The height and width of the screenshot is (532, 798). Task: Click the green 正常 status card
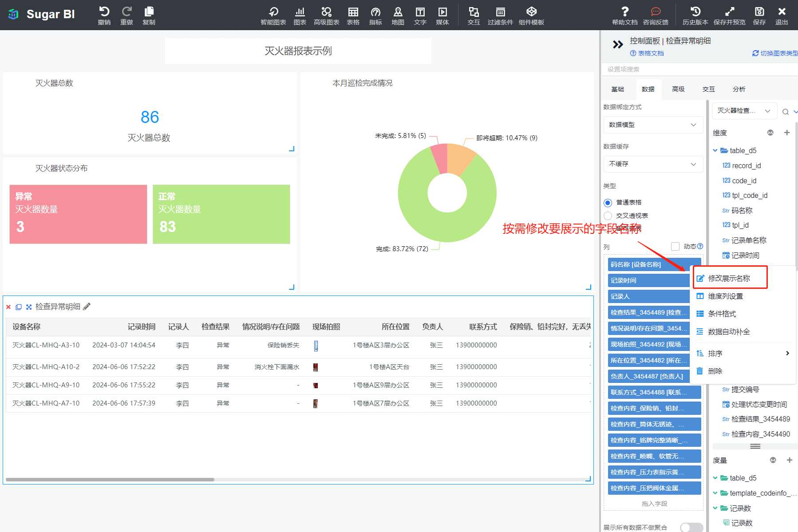(x=221, y=214)
